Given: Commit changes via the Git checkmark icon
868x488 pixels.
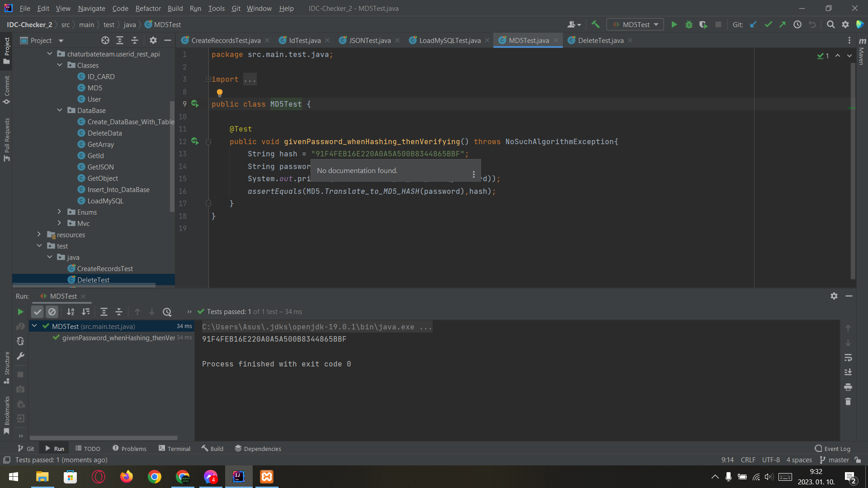Looking at the screenshot, I should coord(768,24).
